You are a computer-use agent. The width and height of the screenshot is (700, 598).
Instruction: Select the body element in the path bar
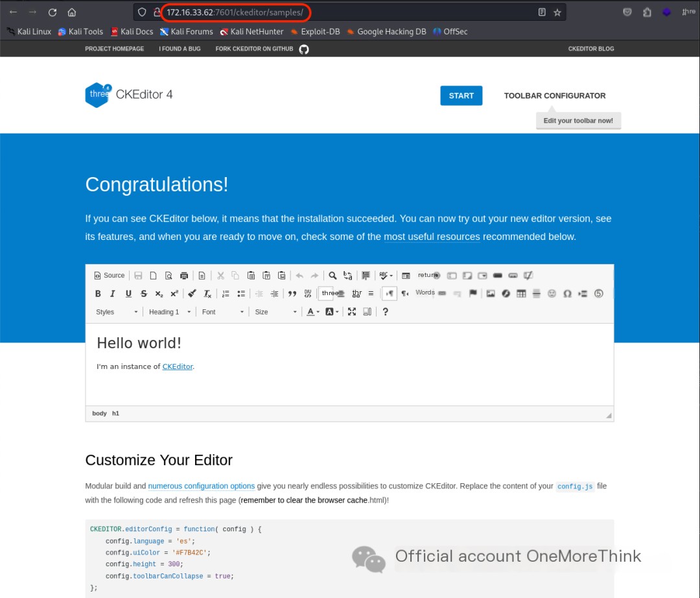pyautogui.click(x=99, y=414)
